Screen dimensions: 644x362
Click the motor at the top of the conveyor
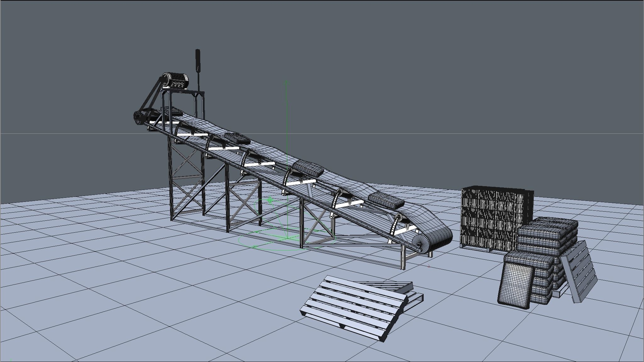point(178,80)
